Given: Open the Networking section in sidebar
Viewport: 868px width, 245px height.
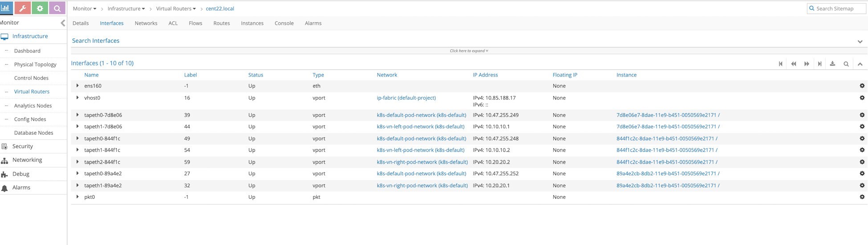Looking at the screenshot, I should (27, 160).
